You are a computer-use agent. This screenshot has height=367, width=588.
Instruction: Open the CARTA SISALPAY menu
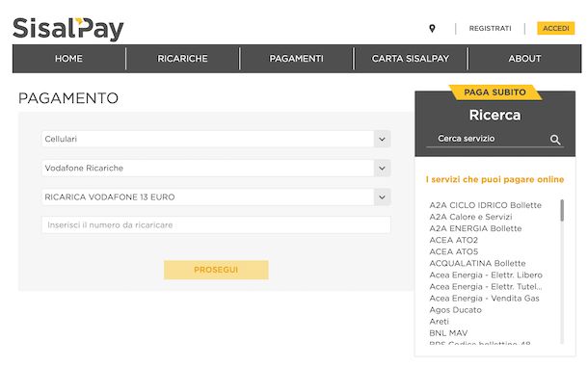411,59
